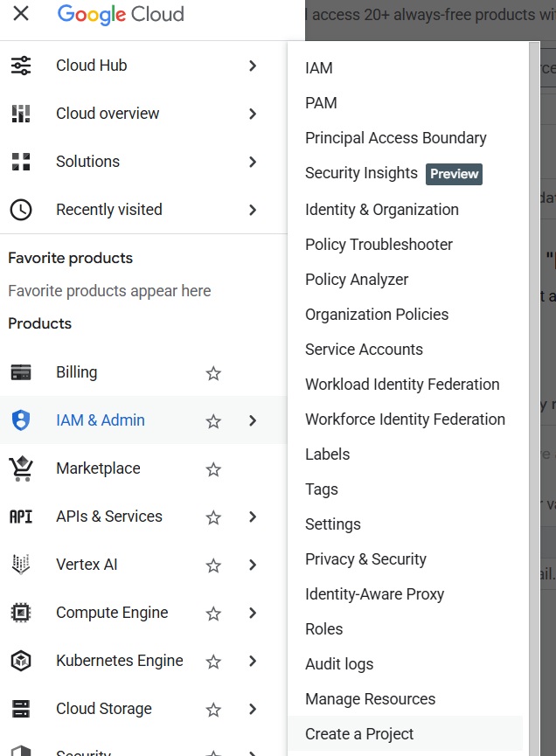Favorite Marketplace using the star
Viewport: 556px width, 756px height.
[213, 469]
